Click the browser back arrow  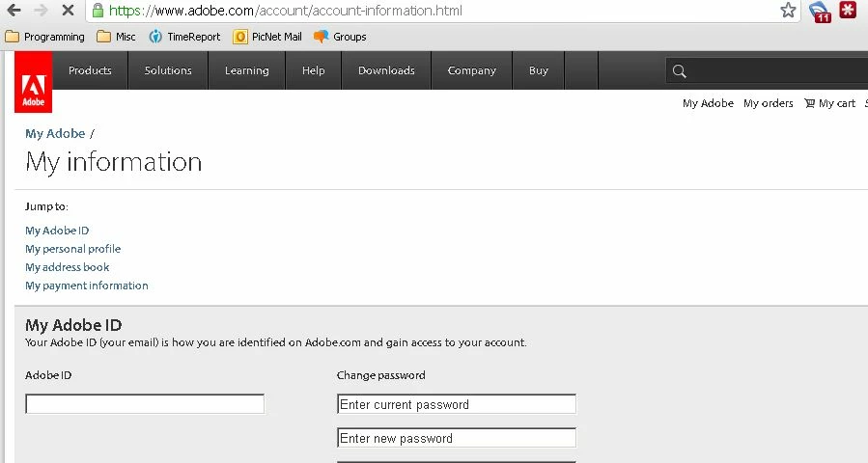14,10
